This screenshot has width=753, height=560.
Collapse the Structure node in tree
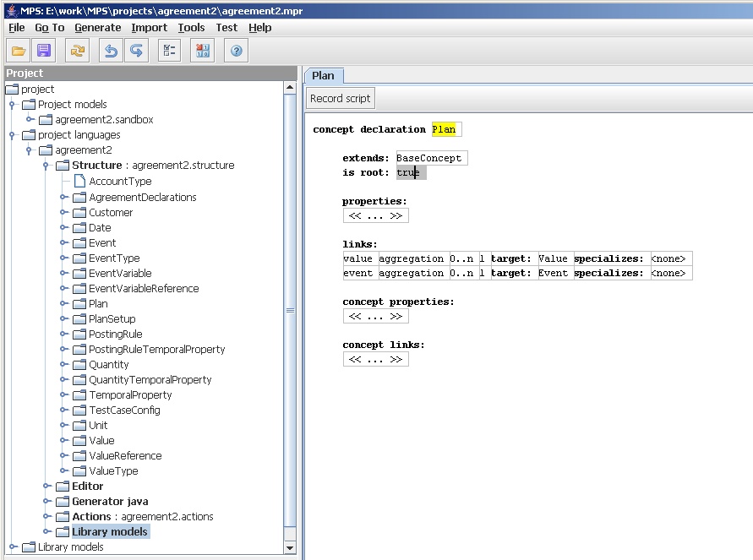[x=47, y=166]
